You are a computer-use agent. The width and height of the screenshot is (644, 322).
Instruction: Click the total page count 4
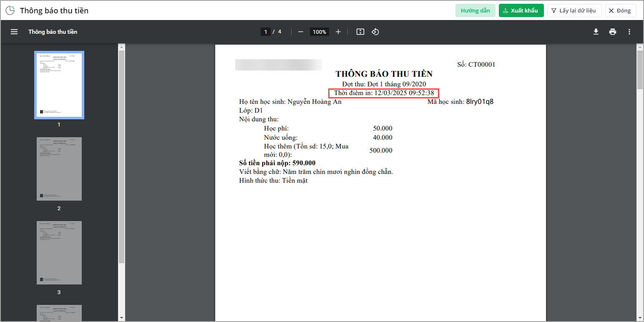(279, 32)
